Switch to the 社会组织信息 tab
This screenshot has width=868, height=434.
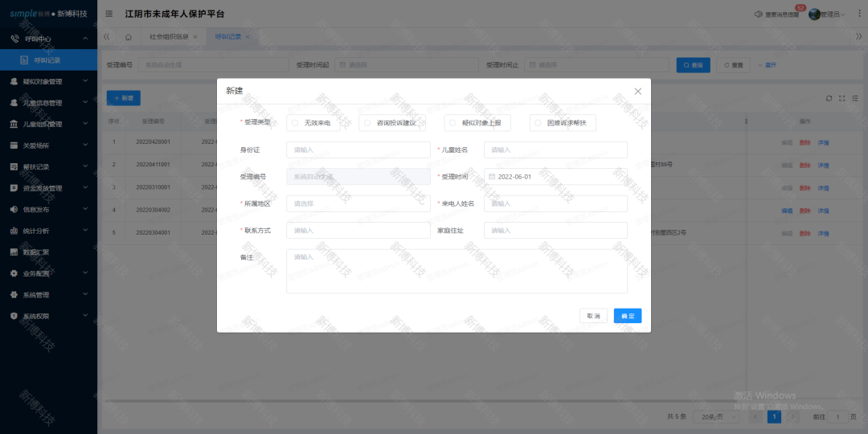[169, 37]
